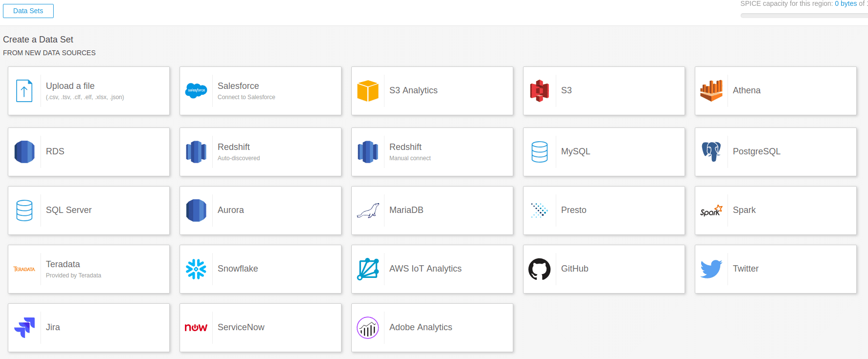Viewport: 868px width, 359px height.
Task: Click the Jira logo icon
Action: tap(24, 328)
